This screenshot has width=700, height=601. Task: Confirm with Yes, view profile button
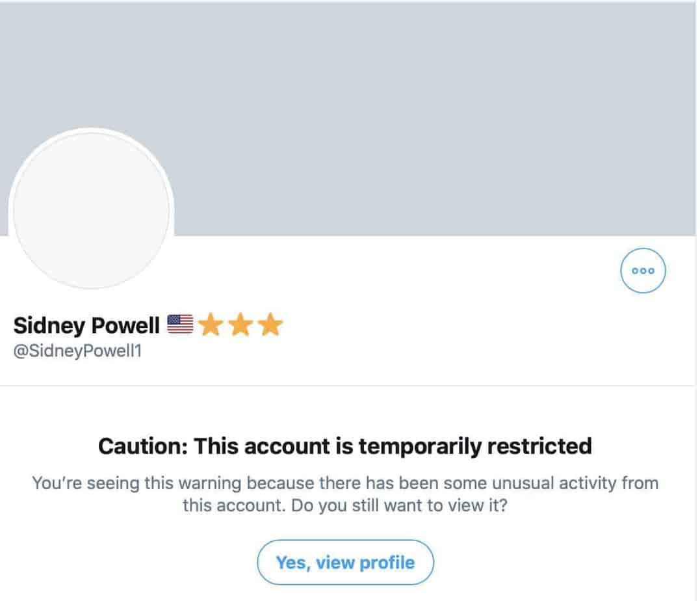[345, 562]
